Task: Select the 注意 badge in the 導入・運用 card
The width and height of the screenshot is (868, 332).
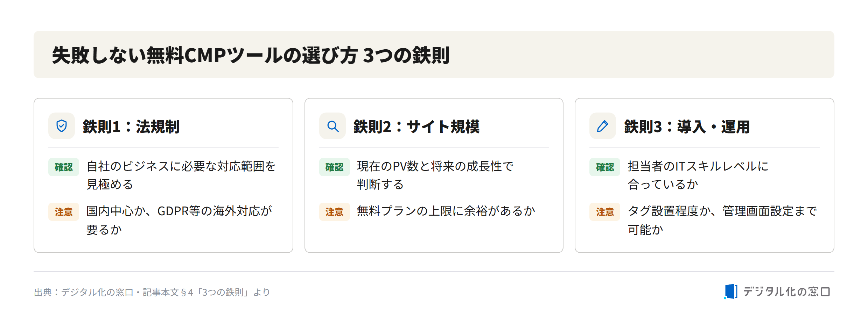Action: pyautogui.click(x=605, y=212)
